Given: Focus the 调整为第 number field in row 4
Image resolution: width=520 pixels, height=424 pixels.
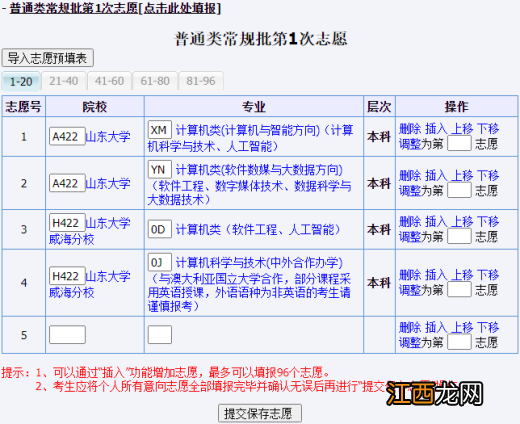Looking at the screenshot, I should click(x=459, y=289).
